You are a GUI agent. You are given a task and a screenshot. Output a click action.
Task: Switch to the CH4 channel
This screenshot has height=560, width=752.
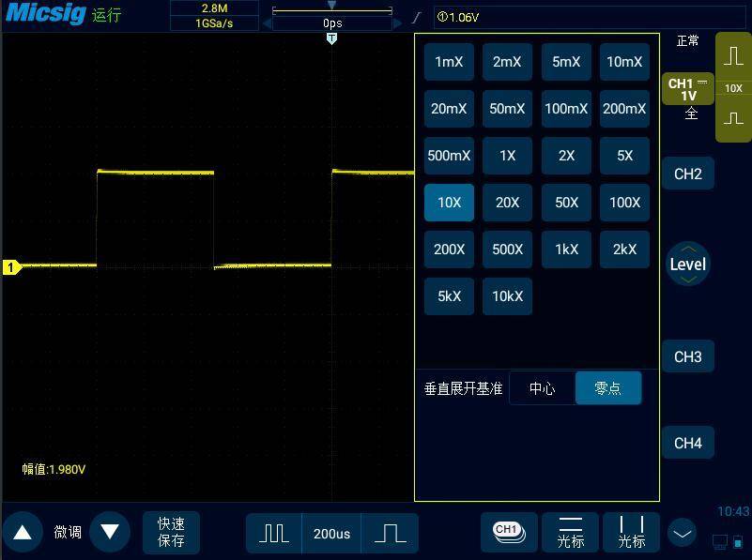click(x=688, y=443)
